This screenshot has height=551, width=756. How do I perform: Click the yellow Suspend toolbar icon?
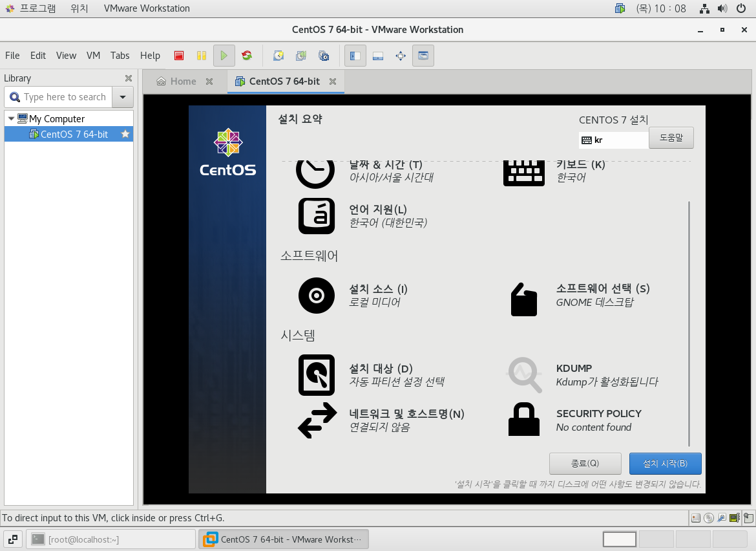click(202, 56)
